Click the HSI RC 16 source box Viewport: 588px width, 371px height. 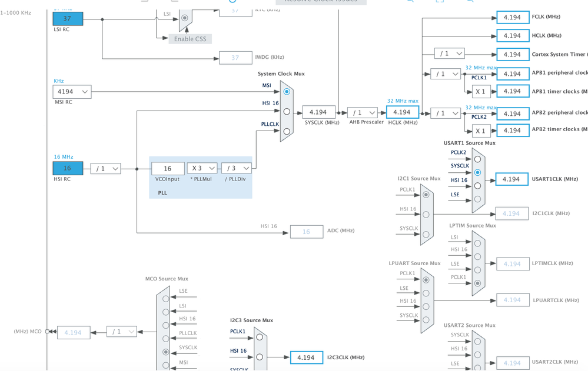tap(68, 168)
